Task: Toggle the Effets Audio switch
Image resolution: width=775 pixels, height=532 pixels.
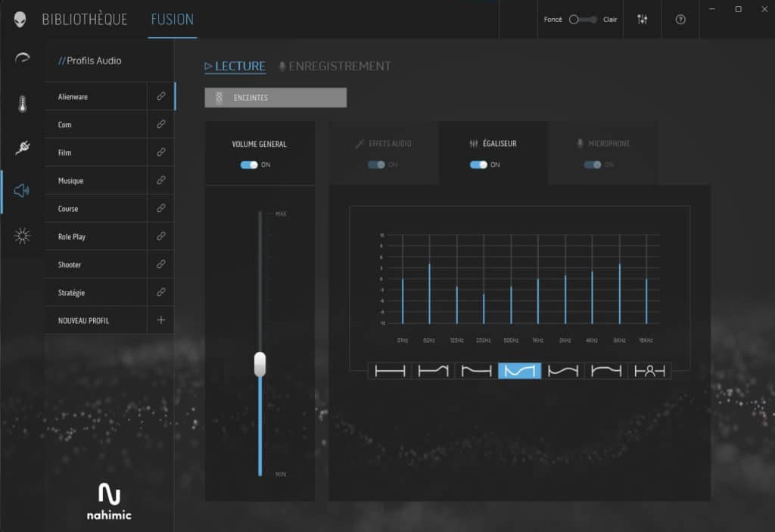Action: [376, 165]
